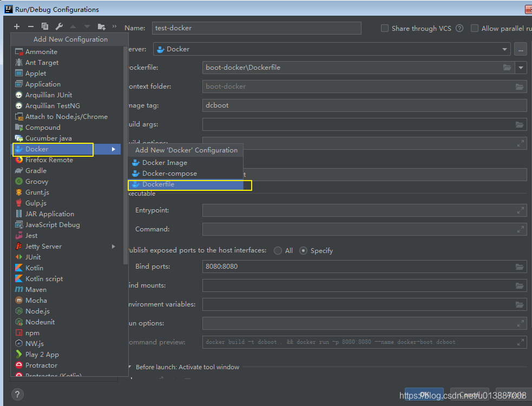Open the Server Docker dropdown

pyautogui.click(x=332, y=49)
